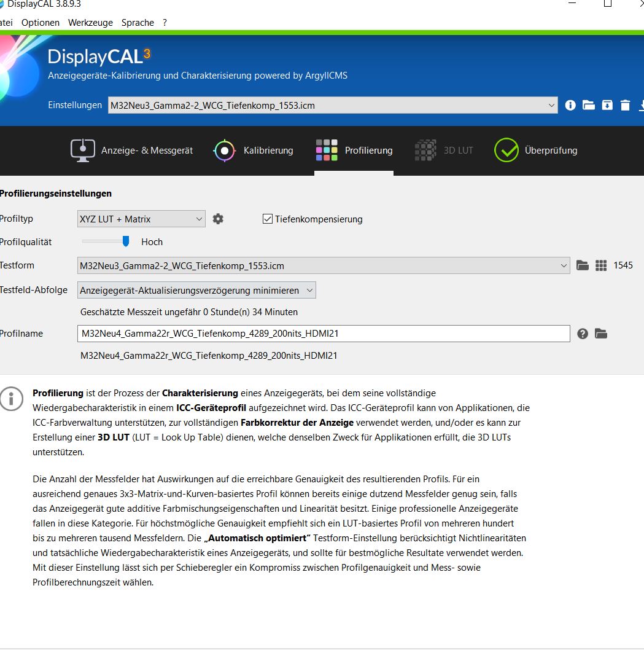Show Profilname help question mark icon
Viewport: 644px width, 650px height.
583,334
